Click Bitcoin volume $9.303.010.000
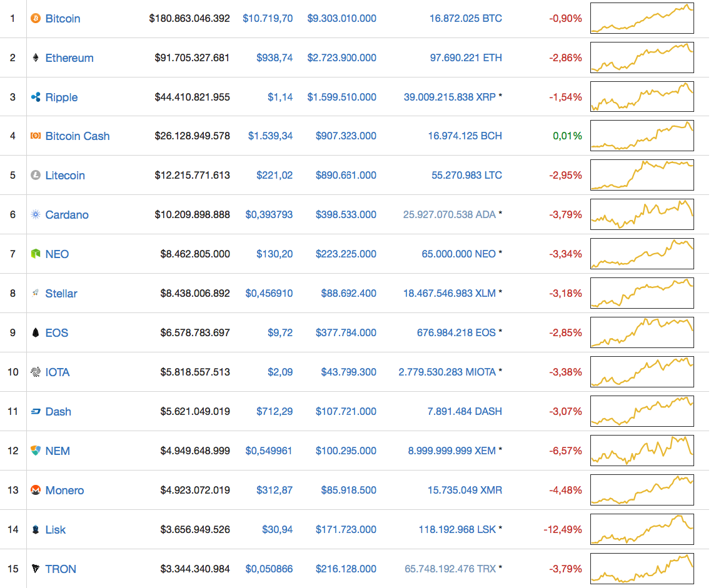This screenshot has width=711, height=588. click(x=341, y=19)
